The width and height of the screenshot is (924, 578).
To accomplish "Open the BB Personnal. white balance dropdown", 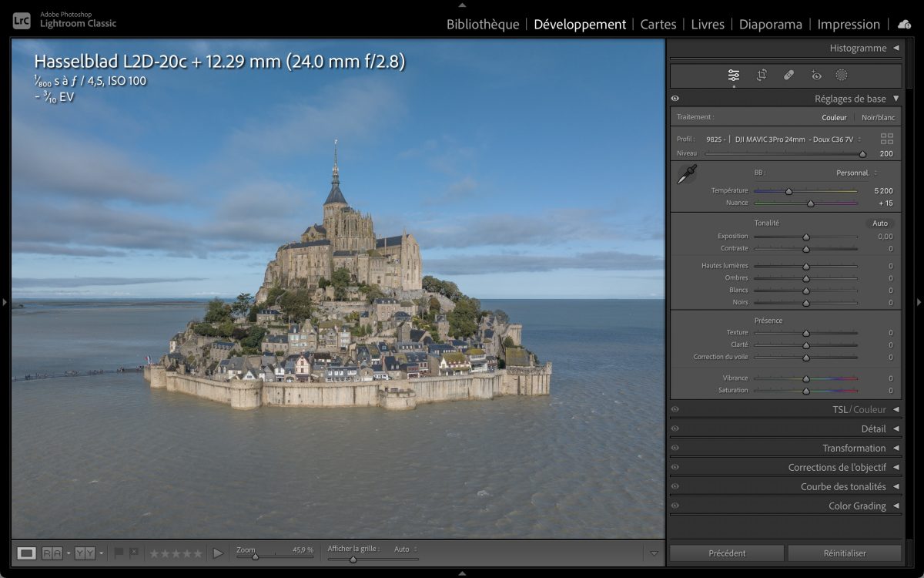I will pos(856,173).
